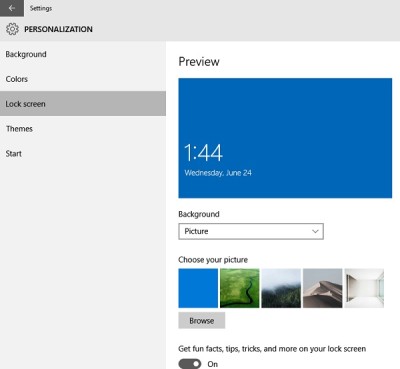Screen dimensions: 400x369
Task: Open the Background Picture dropdown
Action: [251, 231]
